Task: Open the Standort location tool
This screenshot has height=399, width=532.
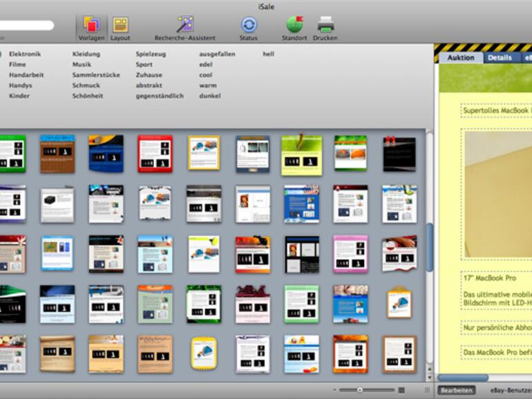Action: (295, 26)
